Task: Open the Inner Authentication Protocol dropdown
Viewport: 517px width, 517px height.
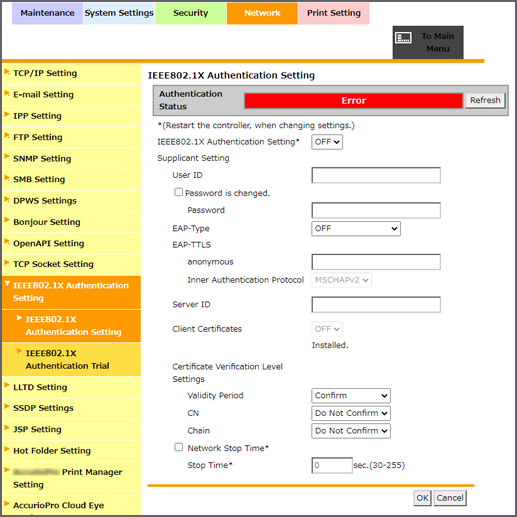Action: pos(341,280)
